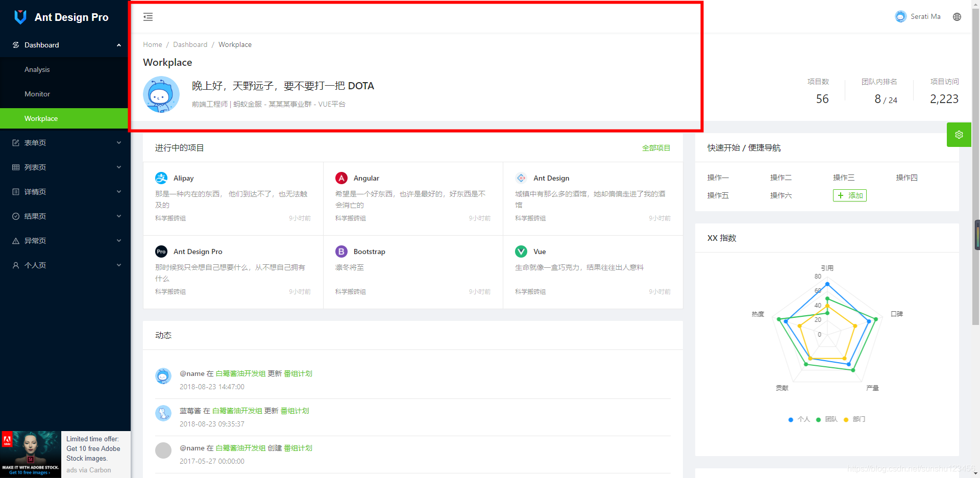Open the green settings gear drawer
The height and width of the screenshot is (478, 980).
(x=959, y=135)
